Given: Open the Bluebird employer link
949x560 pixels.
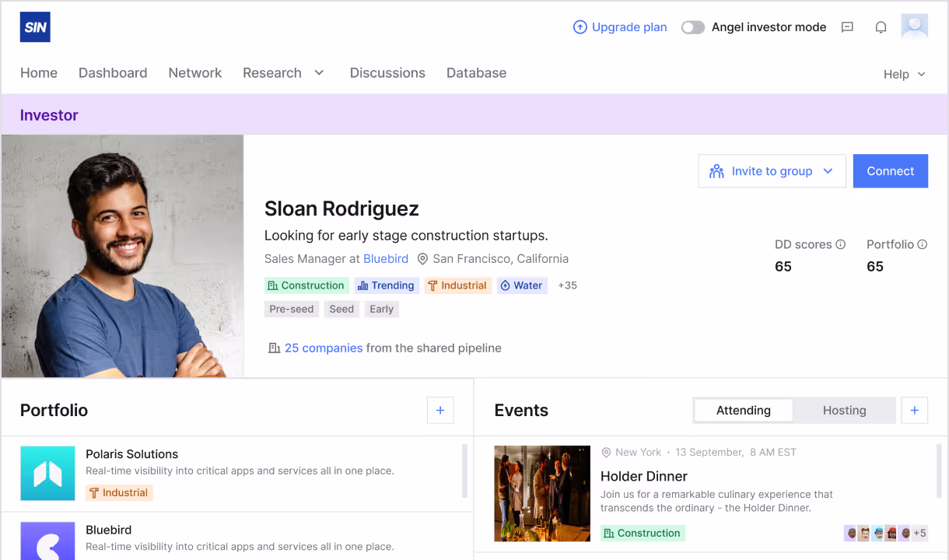Looking at the screenshot, I should 386,259.
